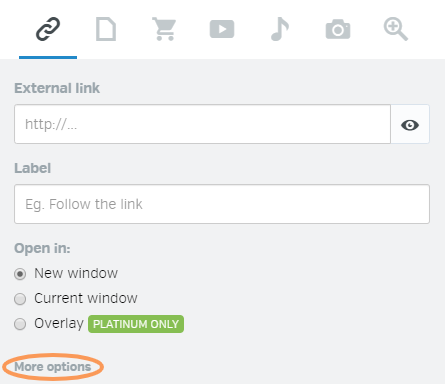Select the external link chain icon tab
The height and width of the screenshot is (384, 445).
(48, 29)
